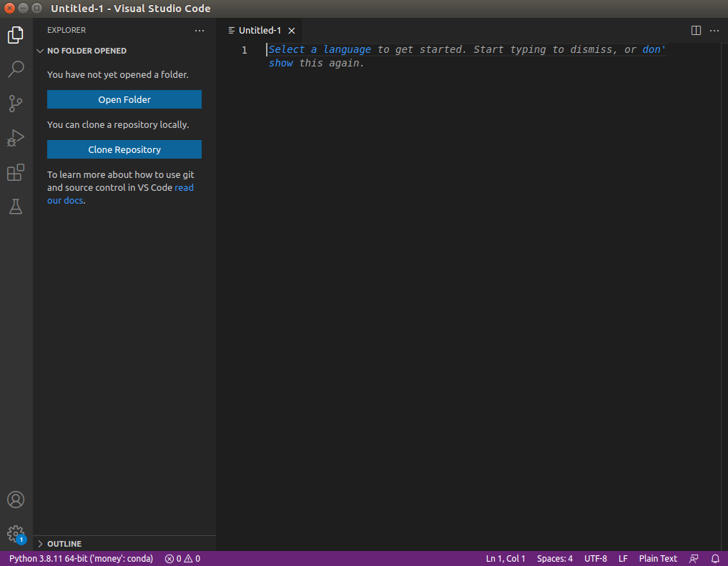Screen dimensions: 728x566
Task: Click the Clone Repository button
Action: (x=124, y=149)
